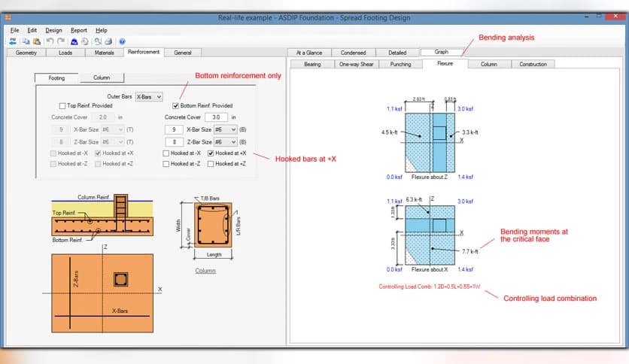Image resolution: width=629 pixels, height=364 pixels.
Task: Select the Flexure graph tab
Action: coord(445,63)
